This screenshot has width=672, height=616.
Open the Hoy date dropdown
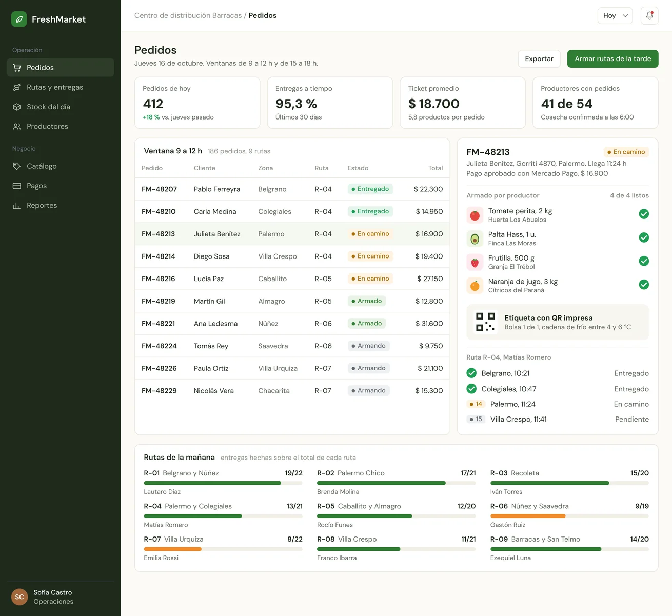click(615, 15)
